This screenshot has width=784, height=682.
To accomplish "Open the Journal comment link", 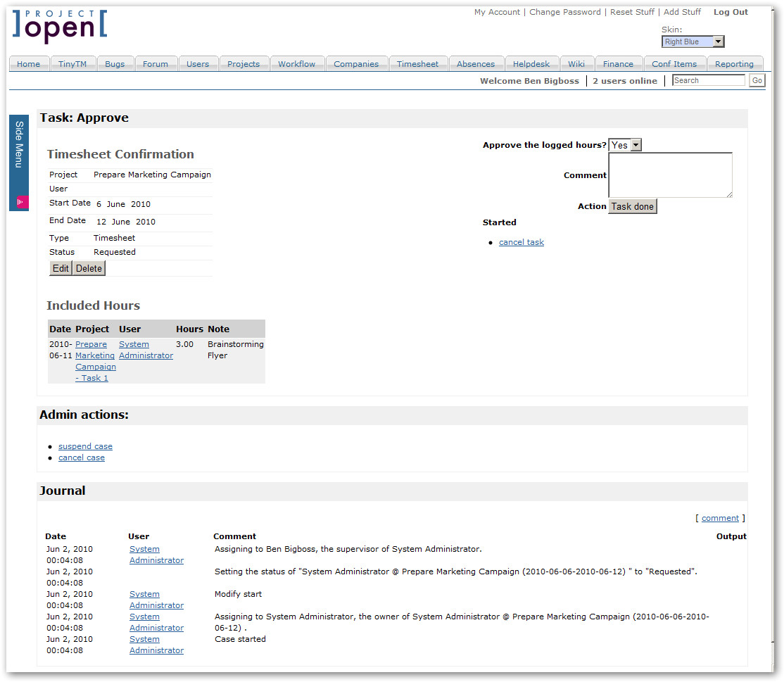I will click(x=720, y=518).
